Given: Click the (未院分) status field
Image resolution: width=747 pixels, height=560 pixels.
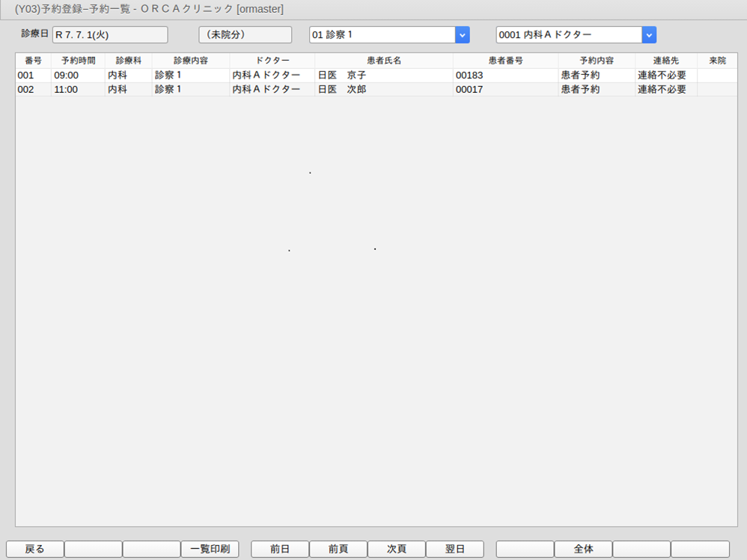Looking at the screenshot, I should (x=245, y=35).
